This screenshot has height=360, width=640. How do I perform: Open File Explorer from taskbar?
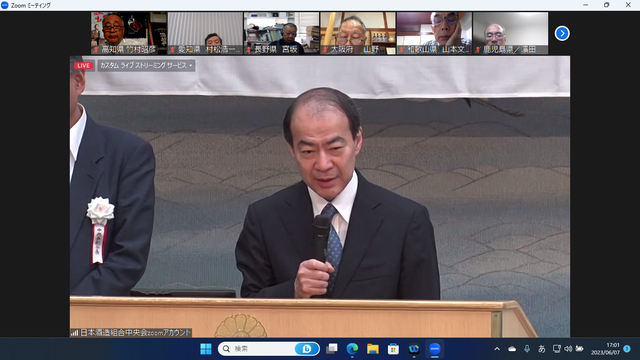pyautogui.click(x=373, y=349)
